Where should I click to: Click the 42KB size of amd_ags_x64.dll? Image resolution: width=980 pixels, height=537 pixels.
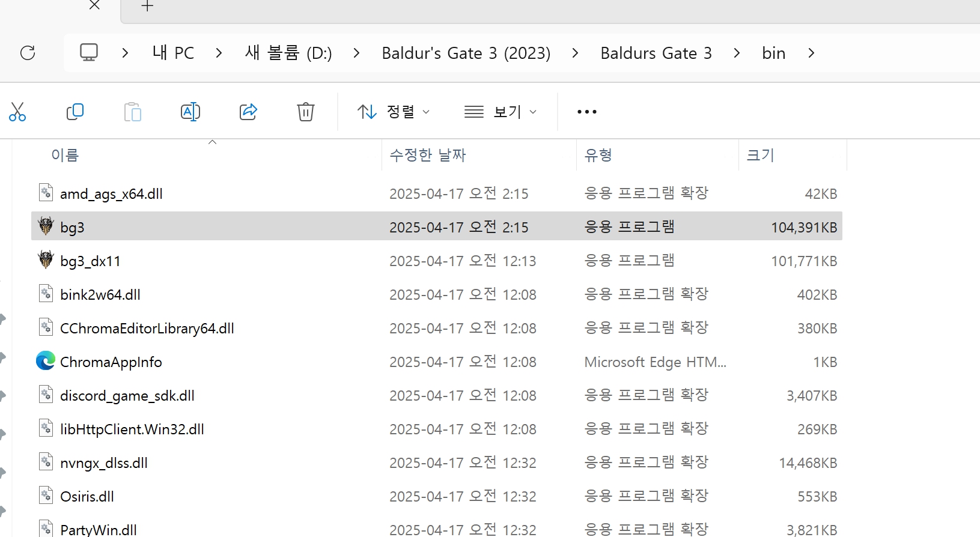tap(821, 194)
